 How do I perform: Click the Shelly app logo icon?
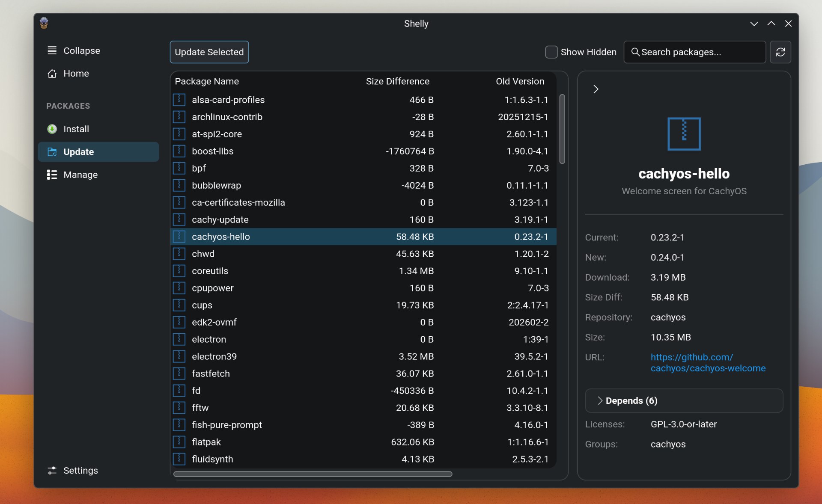pos(44,23)
